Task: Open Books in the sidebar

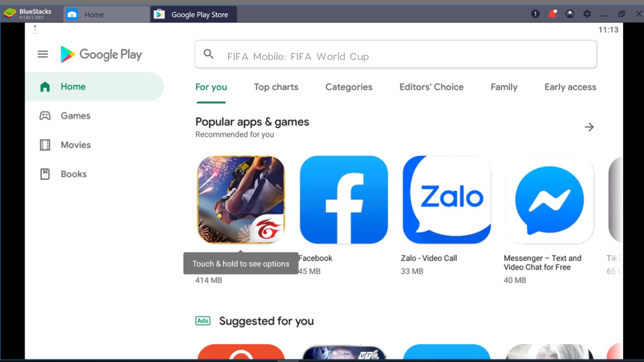Action: pyautogui.click(x=74, y=174)
